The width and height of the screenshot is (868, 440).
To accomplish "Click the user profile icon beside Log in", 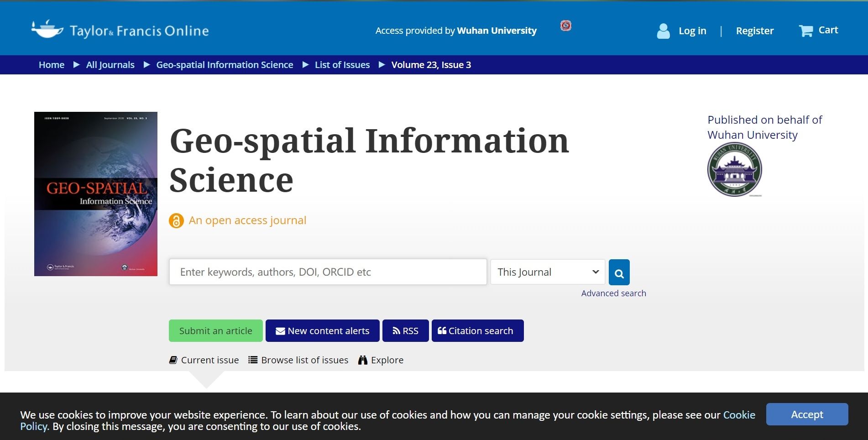I will [663, 31].
